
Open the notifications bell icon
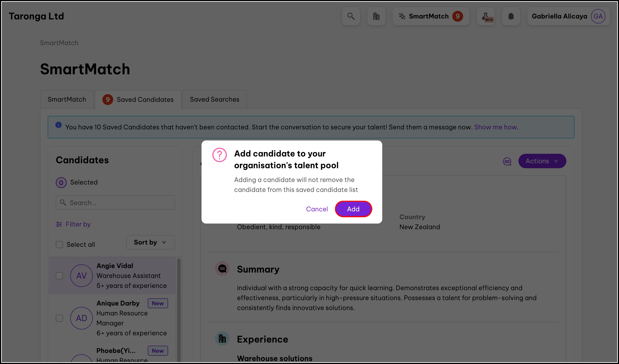click(511, 16)
